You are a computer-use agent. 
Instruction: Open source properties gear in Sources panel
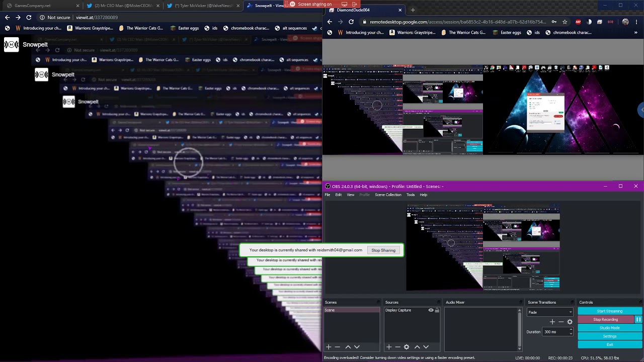coord(407,347)
